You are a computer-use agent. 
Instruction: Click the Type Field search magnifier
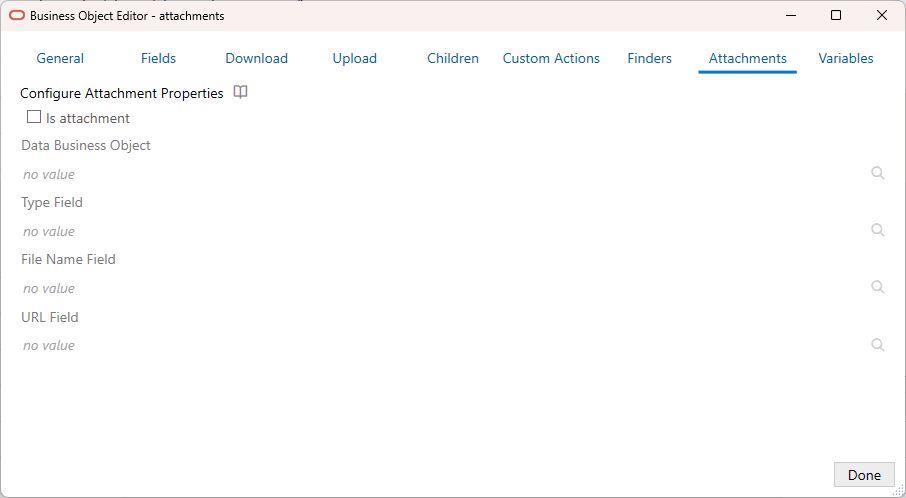click(x=878, y=230)
